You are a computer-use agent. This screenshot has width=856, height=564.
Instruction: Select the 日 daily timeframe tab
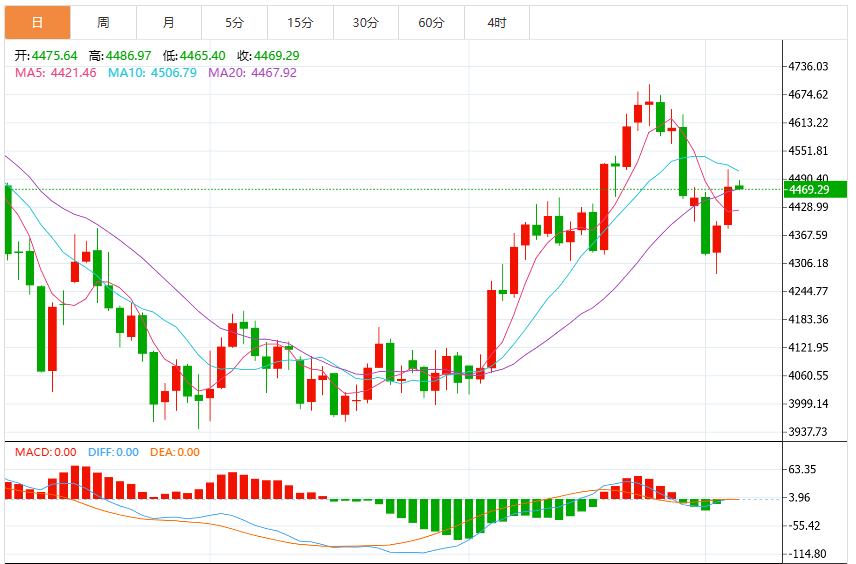(38, 22)
